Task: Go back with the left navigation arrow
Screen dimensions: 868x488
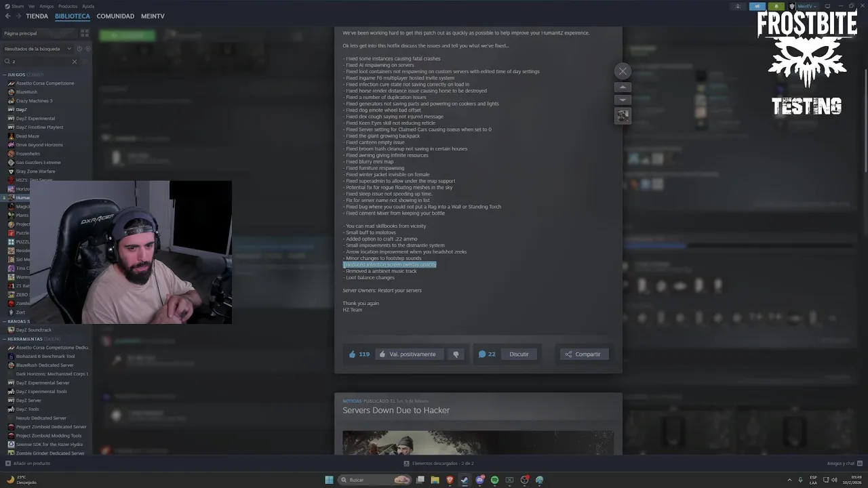Action: (x=8, y=16)
